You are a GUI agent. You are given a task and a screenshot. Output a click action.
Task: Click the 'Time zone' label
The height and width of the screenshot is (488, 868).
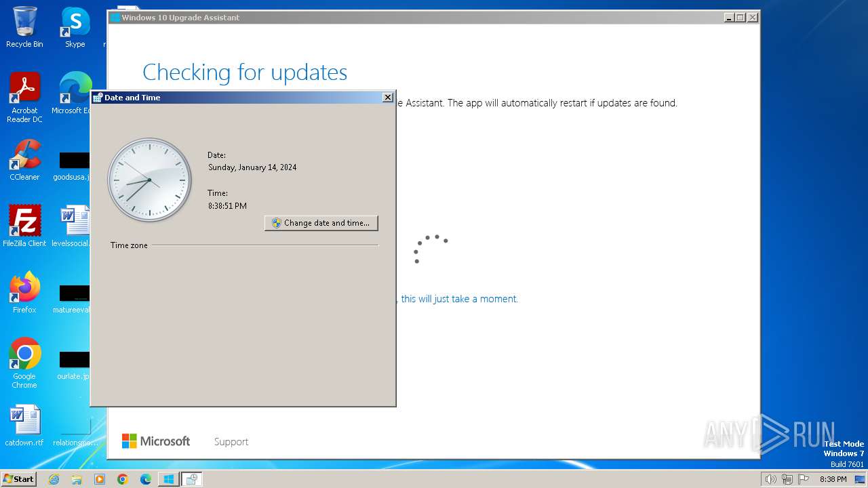(129, 245)
